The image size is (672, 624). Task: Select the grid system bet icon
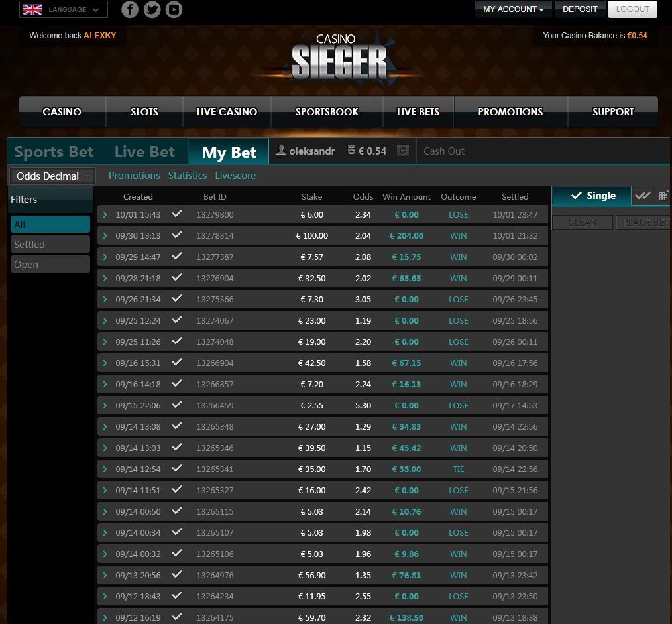pyautogui.click(x=663, y=196)
